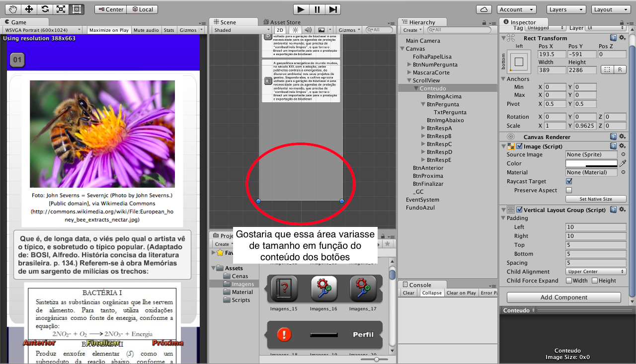Screen dimensions: 636x364
Task: Click the Step frame button
Action: coord(333,9)
